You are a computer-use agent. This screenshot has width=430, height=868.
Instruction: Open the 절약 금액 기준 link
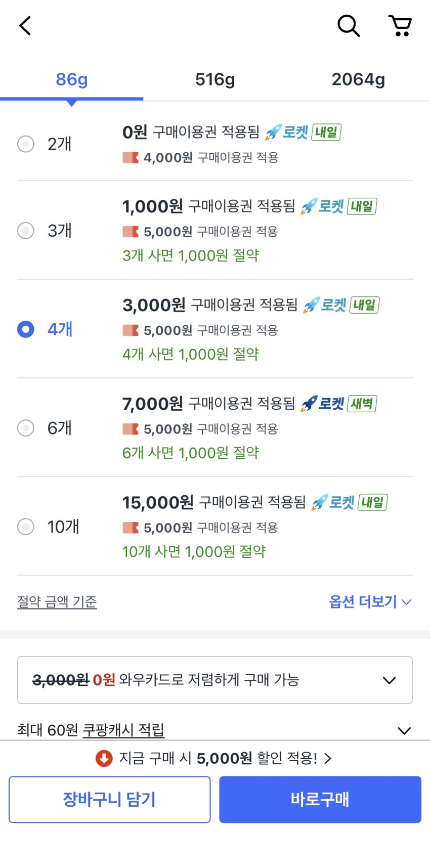tap(57, 602)
